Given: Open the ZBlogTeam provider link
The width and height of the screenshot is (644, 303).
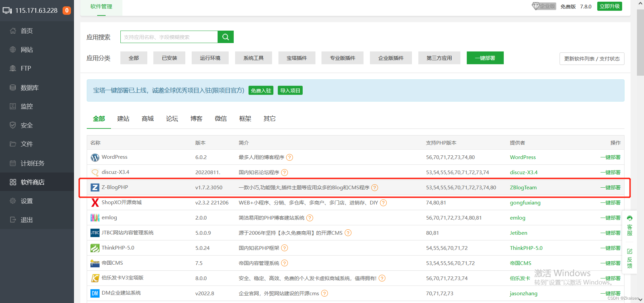Looking at the screenshot, I should coord(523,188).
